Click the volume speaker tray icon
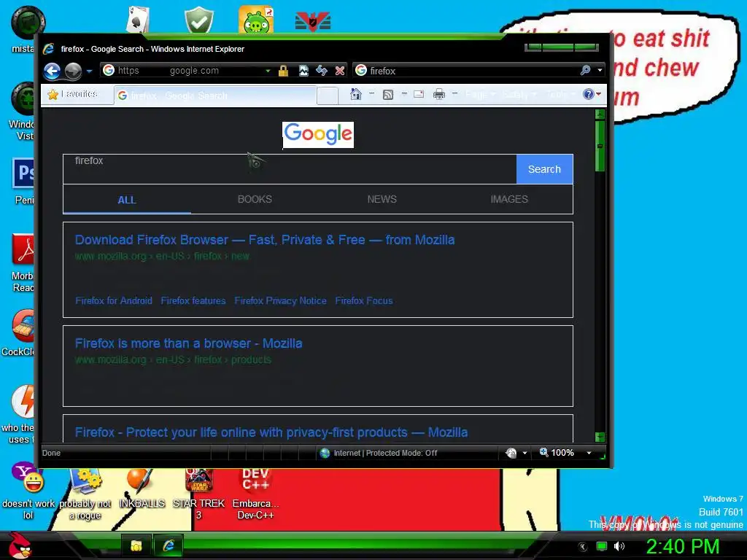This screenshot has height=560, width=747. 619,546
